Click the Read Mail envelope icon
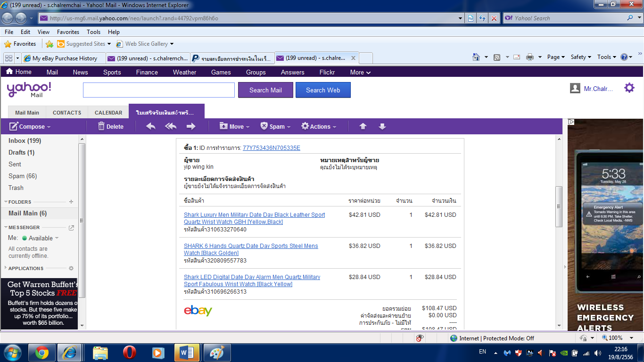The height and width of the screenshot is (362, 644). pos(517,57)
